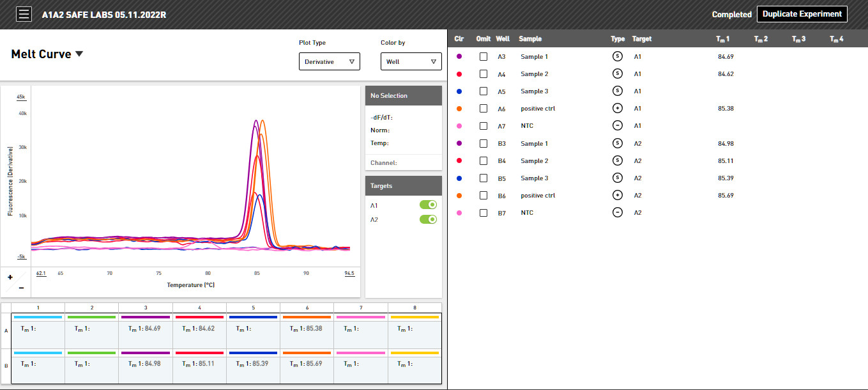The image size is (868, 390).
Task: Open the hamburger menu icon
Action: [x=24, y=14]
